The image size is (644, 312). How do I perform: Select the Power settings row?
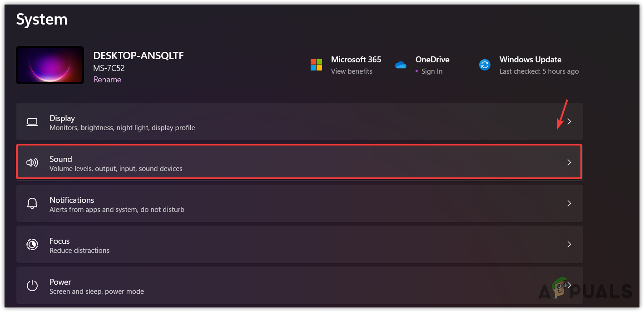(272, 286)
